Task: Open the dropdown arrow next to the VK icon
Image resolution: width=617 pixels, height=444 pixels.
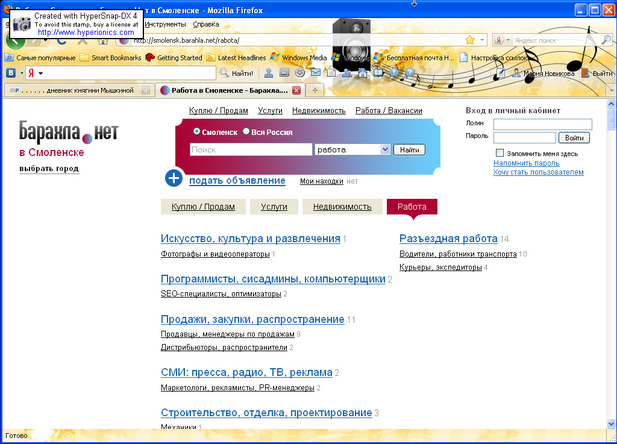Action: coord(21,73)
